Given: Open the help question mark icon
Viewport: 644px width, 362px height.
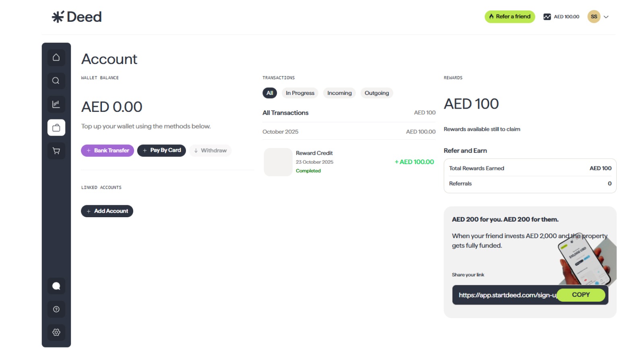Looking at the screenshot, I should click(x=56, y=309).
